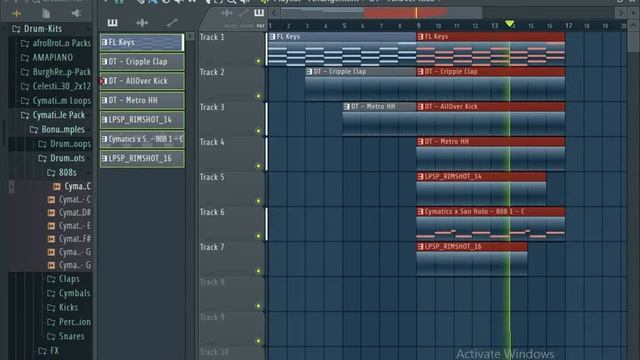Show automation clips in the picker panel
The image size is (640, 360).
pos(172,23)
